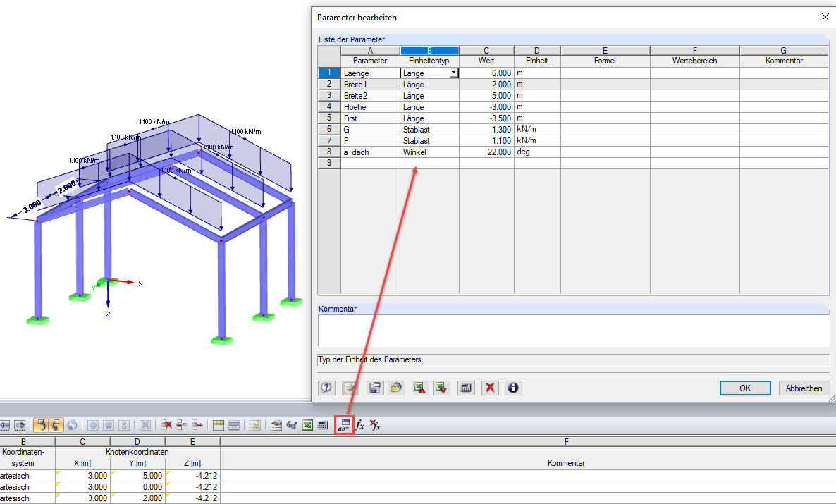Click the table note pencil icon
The height and width of the screenshot is (504, 836).
point(255,425)
